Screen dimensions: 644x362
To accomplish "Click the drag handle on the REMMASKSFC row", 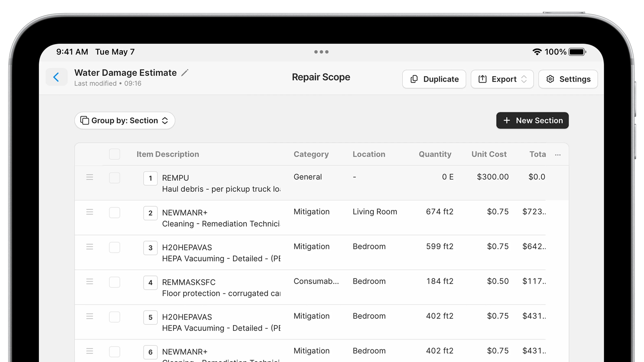I will click(x=90, y=281).
